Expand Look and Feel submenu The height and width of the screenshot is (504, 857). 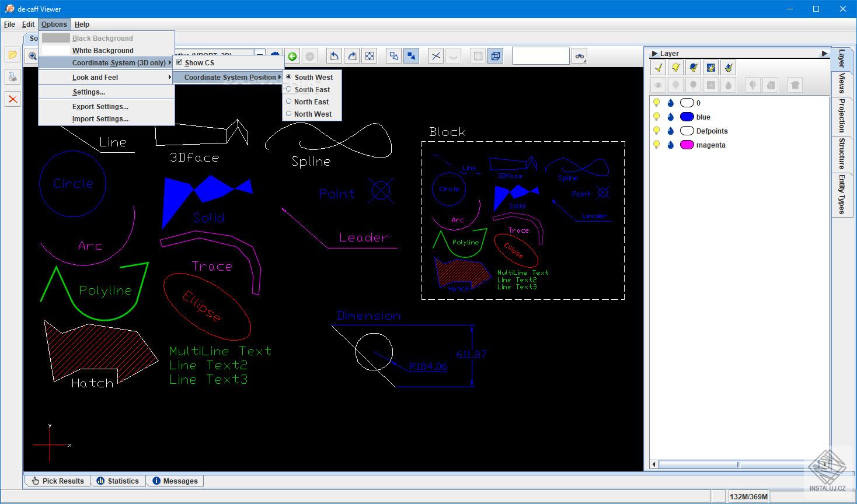coord(106,77)
